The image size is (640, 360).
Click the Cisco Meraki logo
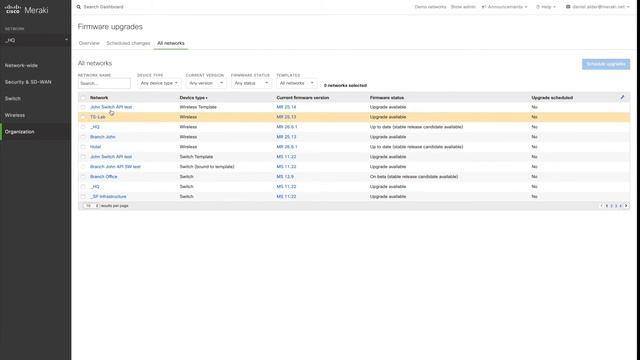27,10
